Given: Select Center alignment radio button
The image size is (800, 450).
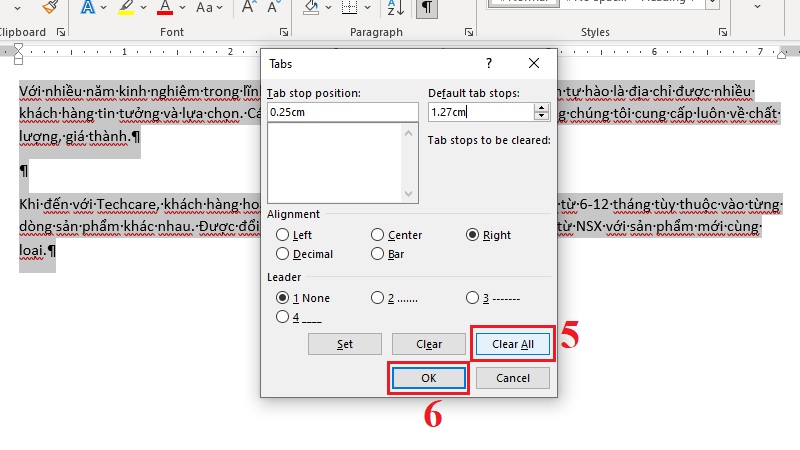Looking at the screenshot, I should [377, 235].
